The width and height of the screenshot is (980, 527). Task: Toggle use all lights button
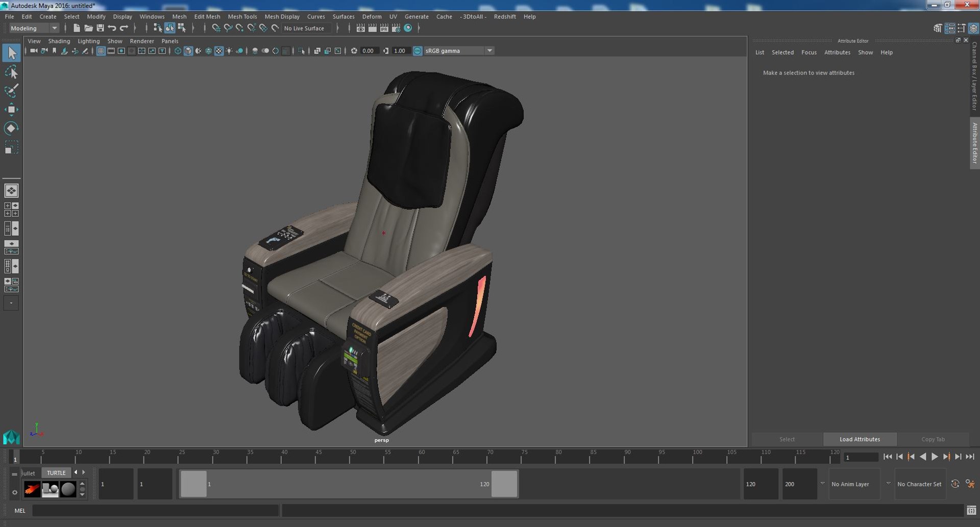pyautogui.click(x=229, y=51)
